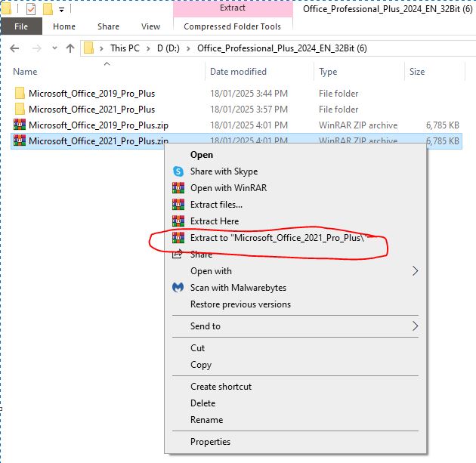476x463 pixels.
Task: Expand chevron before This PC breadcrumb
Action: (x=101, y=48)
